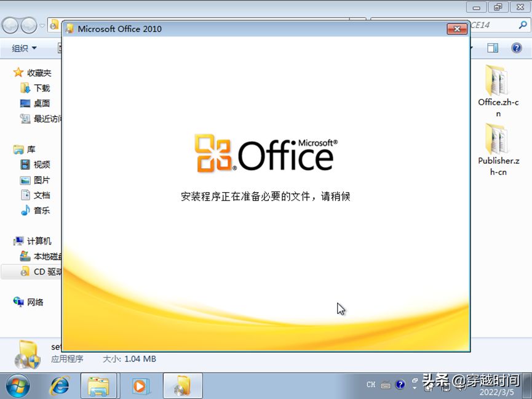Viewport: 532px width, 399px height.
Task: Open Internet Explorer from the taskbar
Action: point(60,385)
